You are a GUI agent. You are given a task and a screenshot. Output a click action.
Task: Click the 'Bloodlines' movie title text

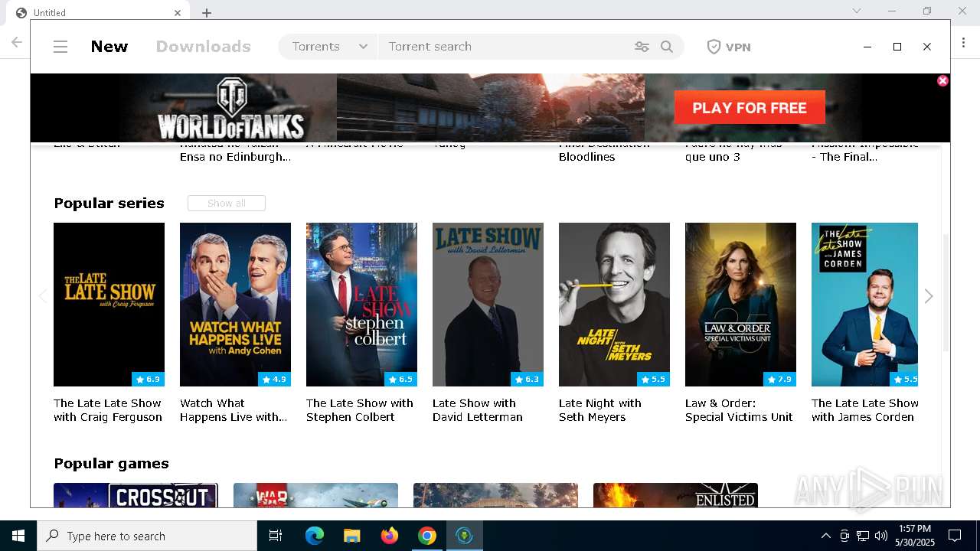pos(586,157)
